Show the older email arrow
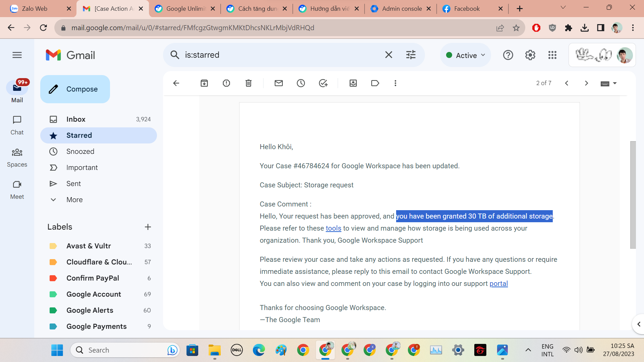This screenshot has width=644, height=362. coord(586,83)
